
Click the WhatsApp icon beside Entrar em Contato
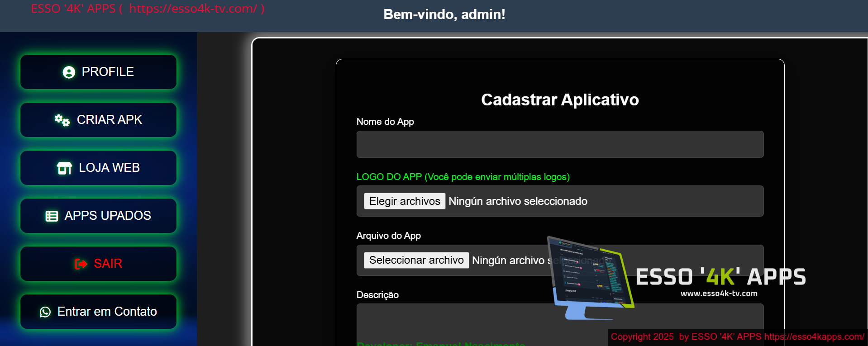coord(45,312)
